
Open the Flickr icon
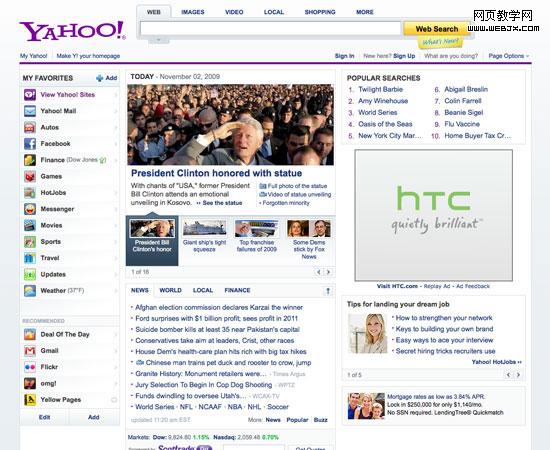[30, 367]
